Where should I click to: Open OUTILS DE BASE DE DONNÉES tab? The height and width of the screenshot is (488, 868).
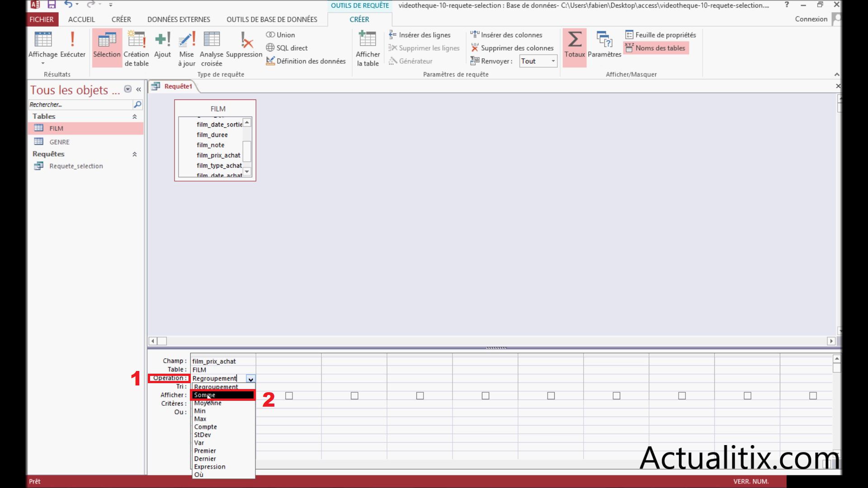pos(272,19)
